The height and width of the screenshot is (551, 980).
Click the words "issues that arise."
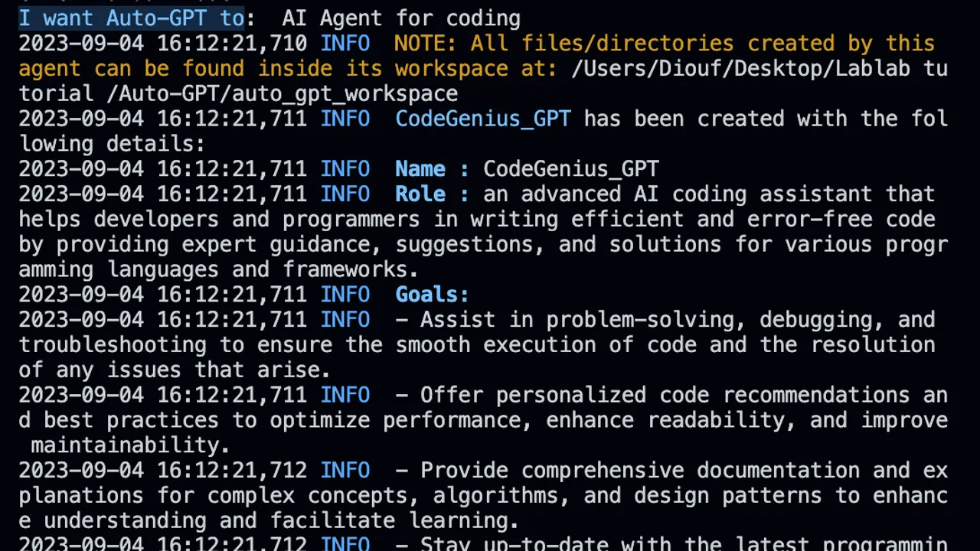[219, 370]
